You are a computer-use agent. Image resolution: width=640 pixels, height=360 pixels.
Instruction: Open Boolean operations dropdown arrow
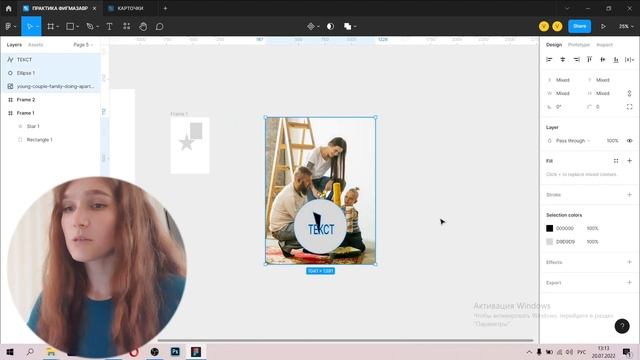[355, 27]
